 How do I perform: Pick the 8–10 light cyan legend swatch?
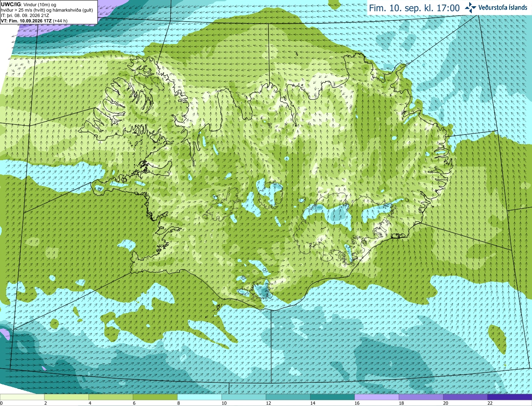199,397
